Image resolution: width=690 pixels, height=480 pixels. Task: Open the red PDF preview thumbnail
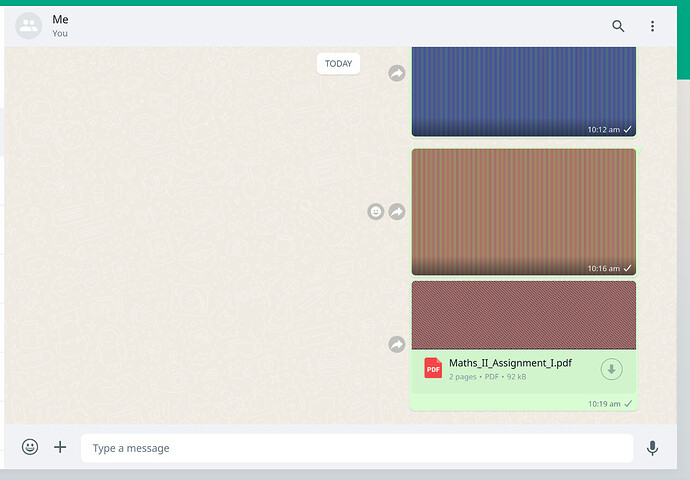click(x=524, y=315)
